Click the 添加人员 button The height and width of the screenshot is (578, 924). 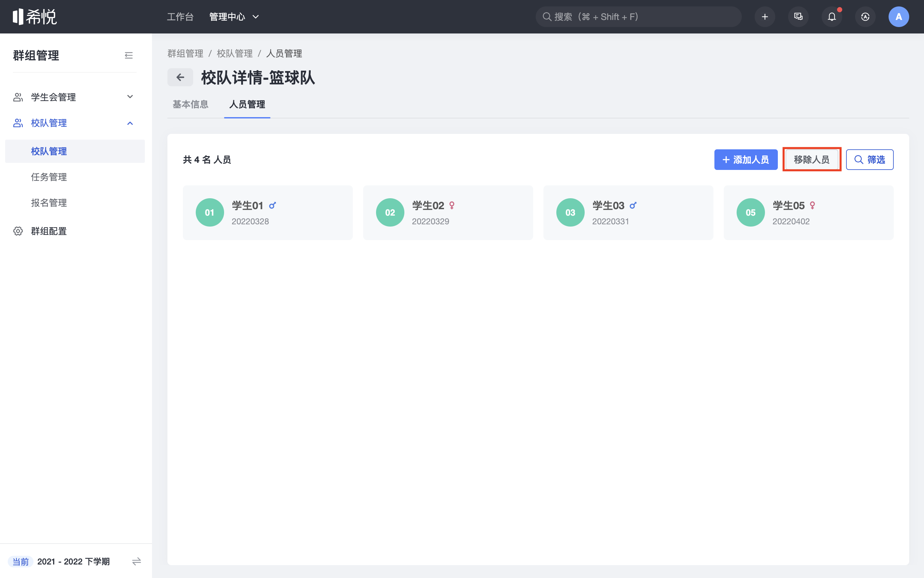click(746, 159)
